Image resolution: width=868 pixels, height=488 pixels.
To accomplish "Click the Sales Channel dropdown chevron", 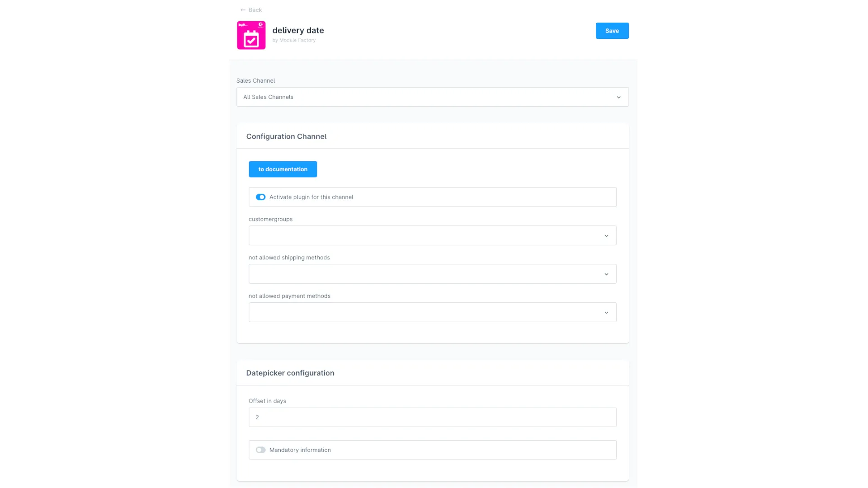I will click(x=618, y=97).
